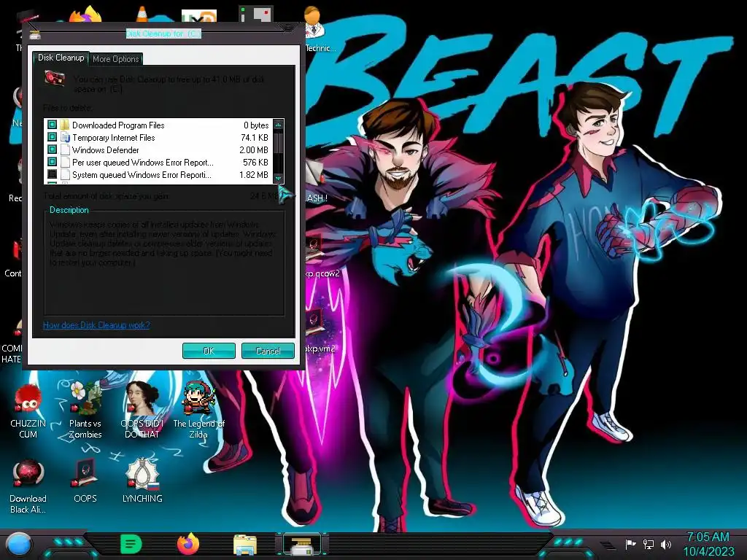The height and width of the screenshot is (560, 747).
Task: Select the Legend of Zilda desktop icon
Action: tap(198, 411)
